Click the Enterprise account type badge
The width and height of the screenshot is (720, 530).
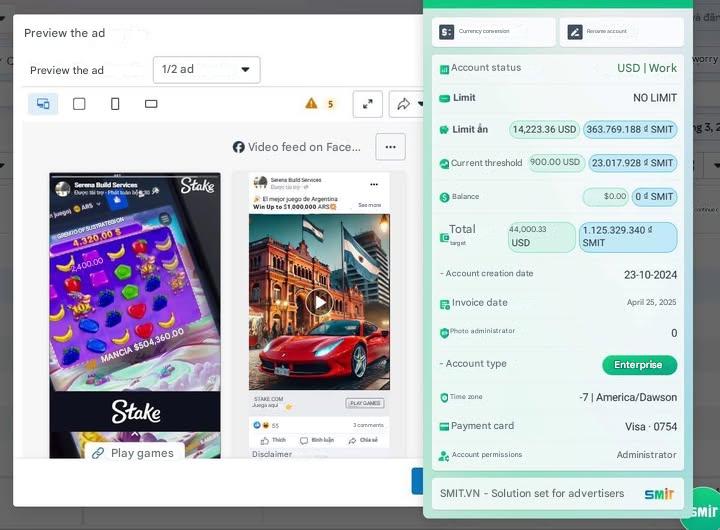(x=639, y=365)
